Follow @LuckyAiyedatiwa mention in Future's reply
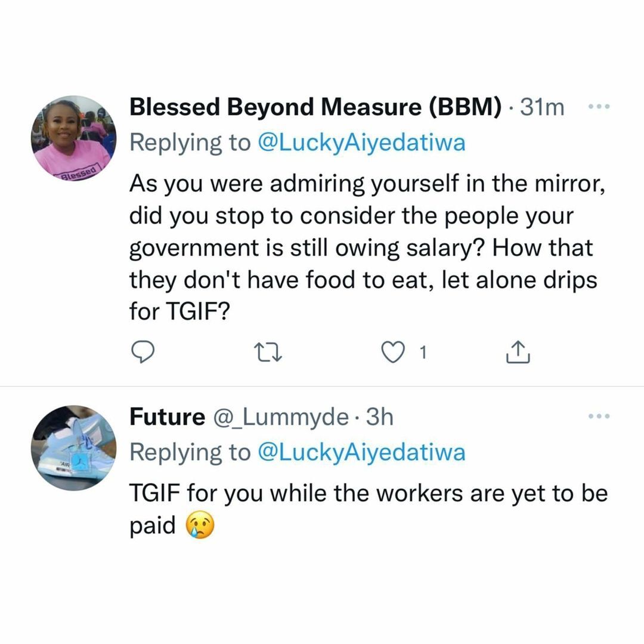644x644 pixels. coord(361,453)
